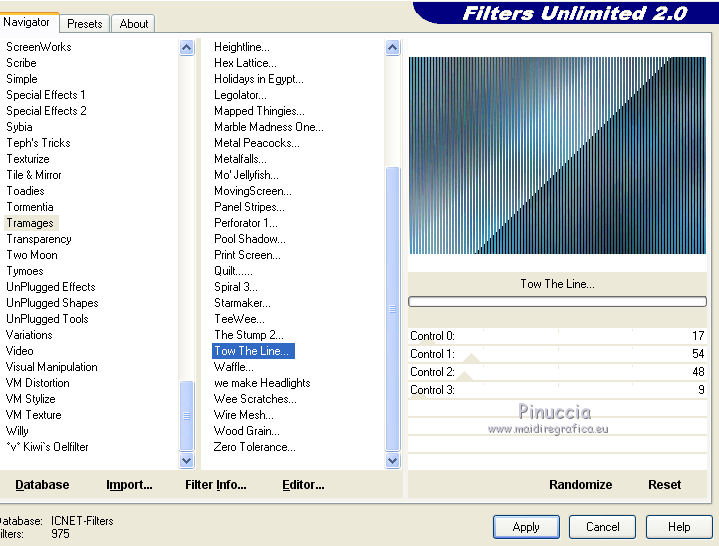
Task: Choose the Pool Shadow... filter
Action: [250, 239]
